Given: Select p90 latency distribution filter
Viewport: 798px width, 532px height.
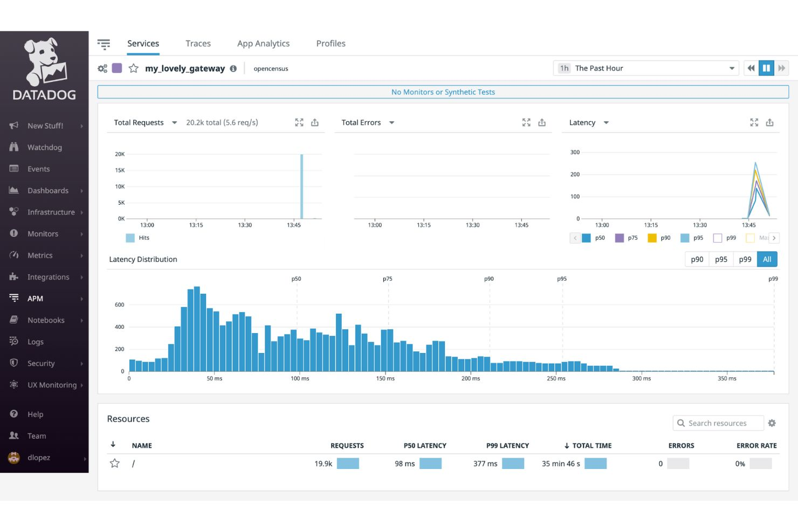Looking at the screenshot, I should 697,259.
